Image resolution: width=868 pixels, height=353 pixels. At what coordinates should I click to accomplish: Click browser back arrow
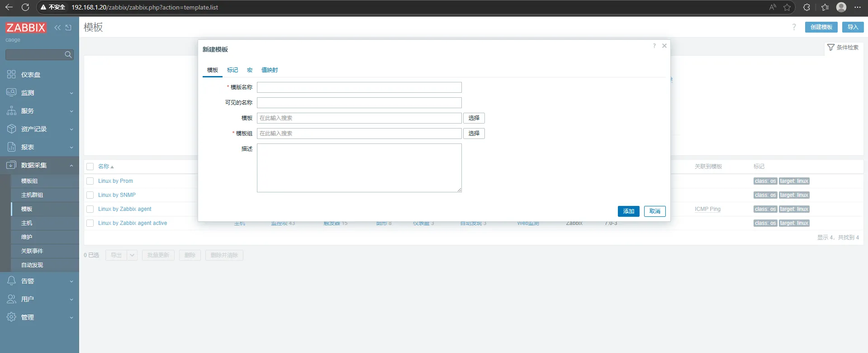(9, 7)
